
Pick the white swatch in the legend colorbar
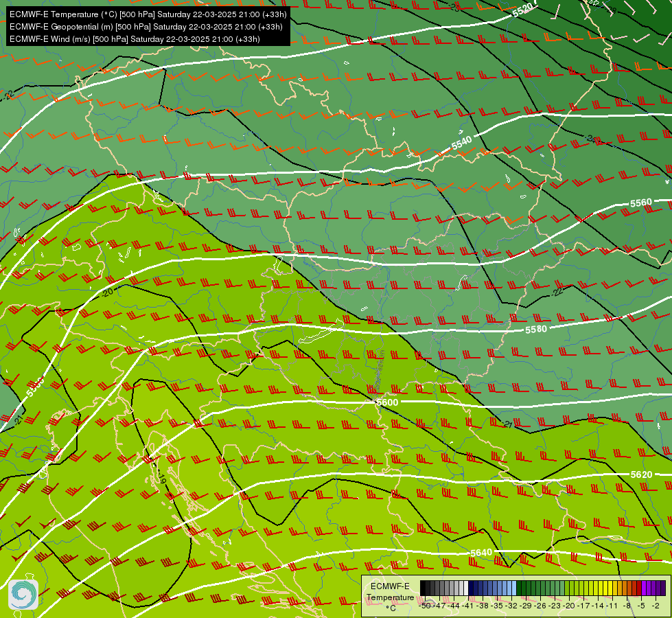pyautogui.click(x=466, y=588)
